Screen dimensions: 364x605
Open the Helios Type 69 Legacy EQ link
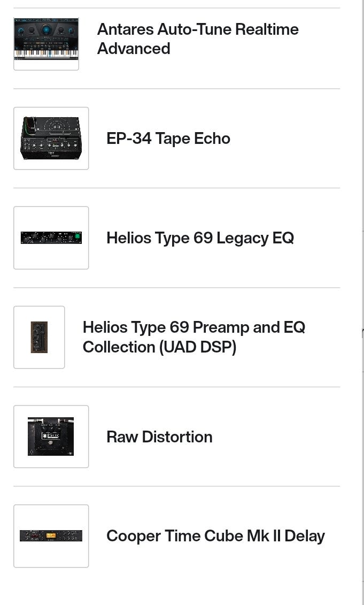200,238
